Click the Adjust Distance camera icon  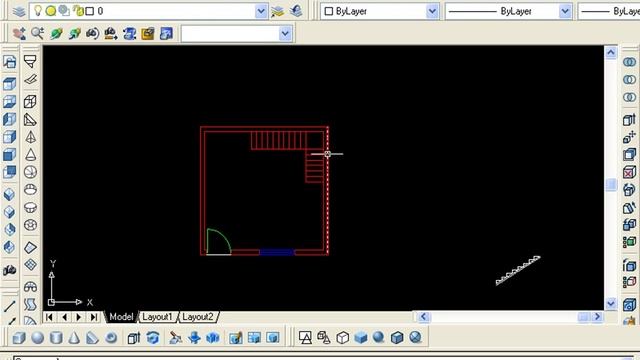111,33
